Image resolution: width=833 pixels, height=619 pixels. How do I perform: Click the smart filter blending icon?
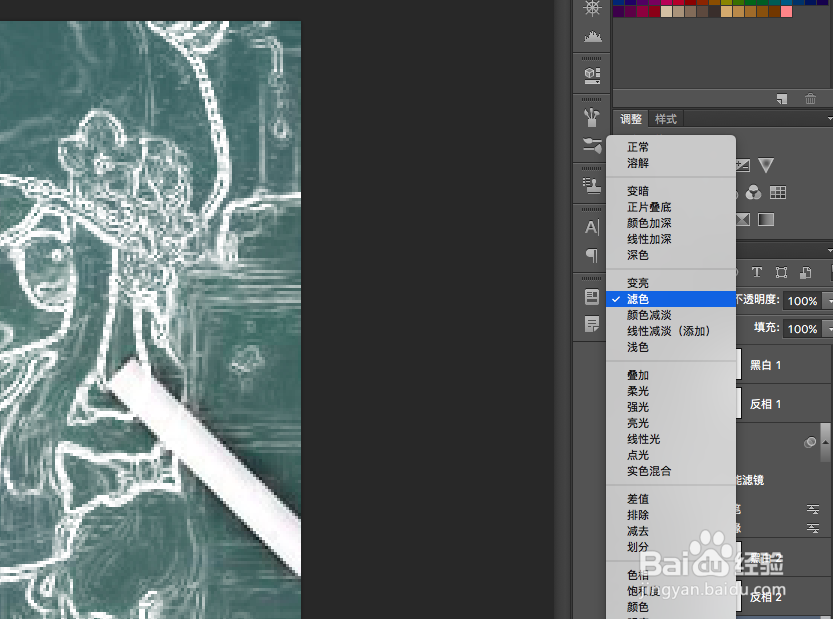coord(810,442)
